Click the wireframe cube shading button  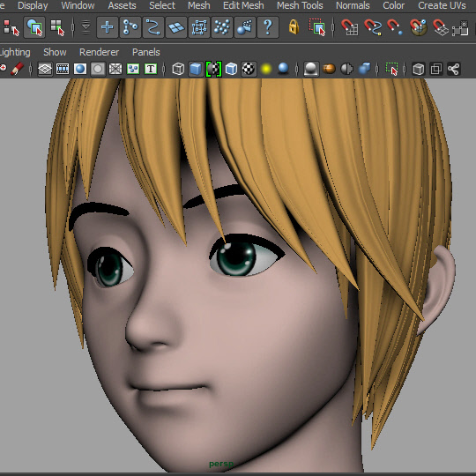click(178, 69)
